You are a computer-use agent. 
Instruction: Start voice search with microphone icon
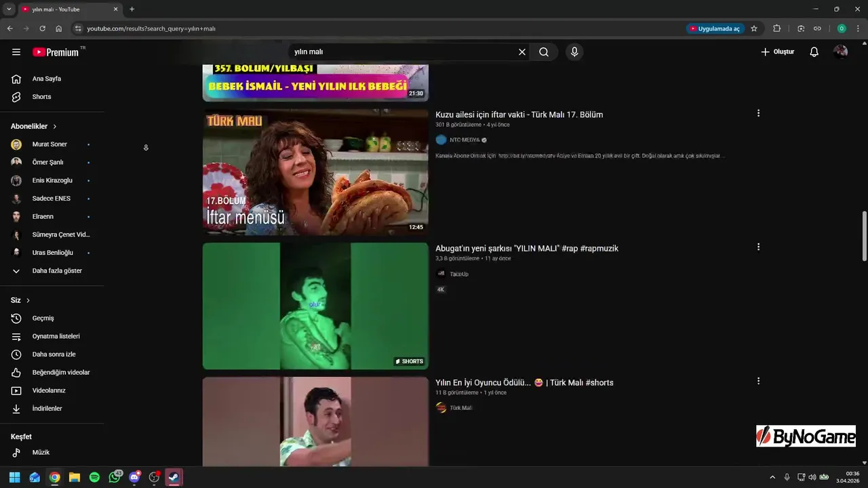[574, 52]
